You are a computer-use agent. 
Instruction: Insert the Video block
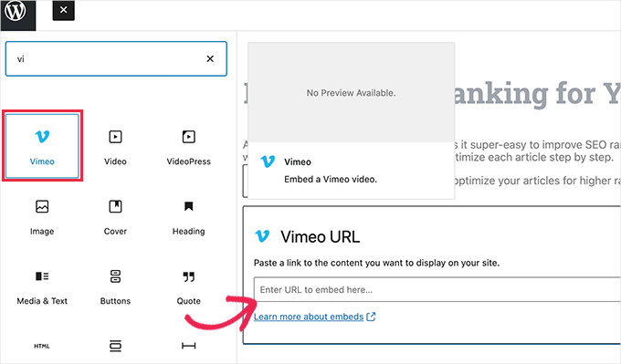coord(115,146)
